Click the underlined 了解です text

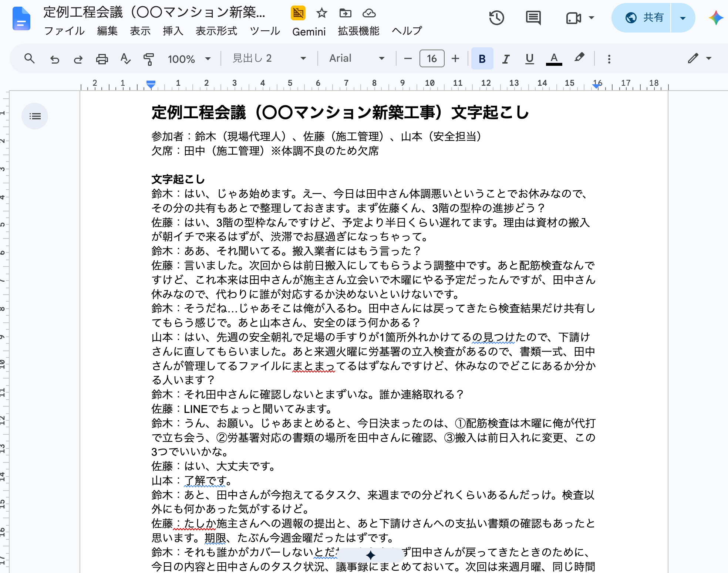tap(205, 481)
